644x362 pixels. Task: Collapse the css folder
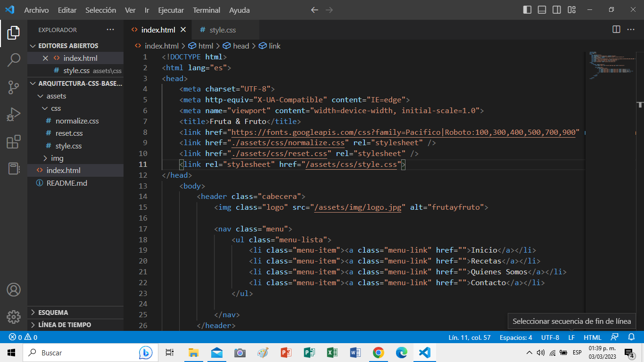[x=75, y=108]
